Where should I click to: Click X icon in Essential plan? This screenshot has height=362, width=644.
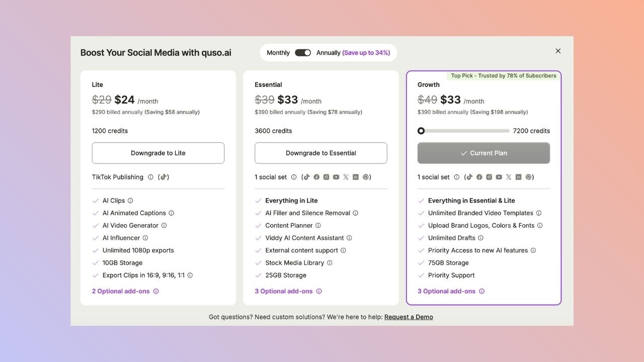tap(346, 177)
